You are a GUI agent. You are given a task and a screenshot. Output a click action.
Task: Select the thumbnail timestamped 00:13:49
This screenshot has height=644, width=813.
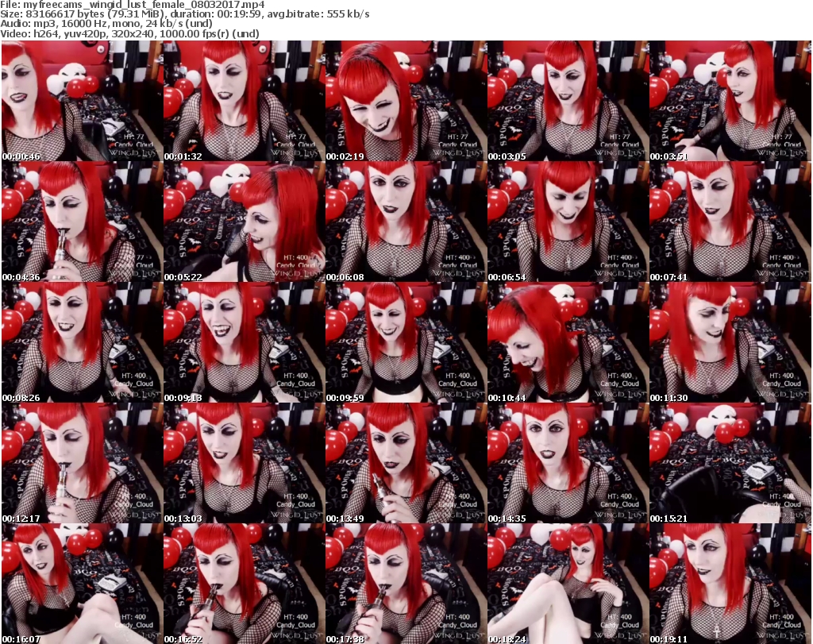[x=406, y=463]
